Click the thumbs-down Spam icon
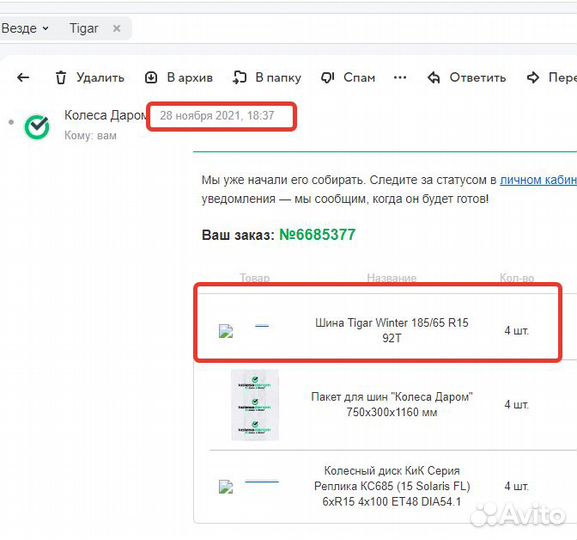 pyautogui.click(x=328, y=78)
